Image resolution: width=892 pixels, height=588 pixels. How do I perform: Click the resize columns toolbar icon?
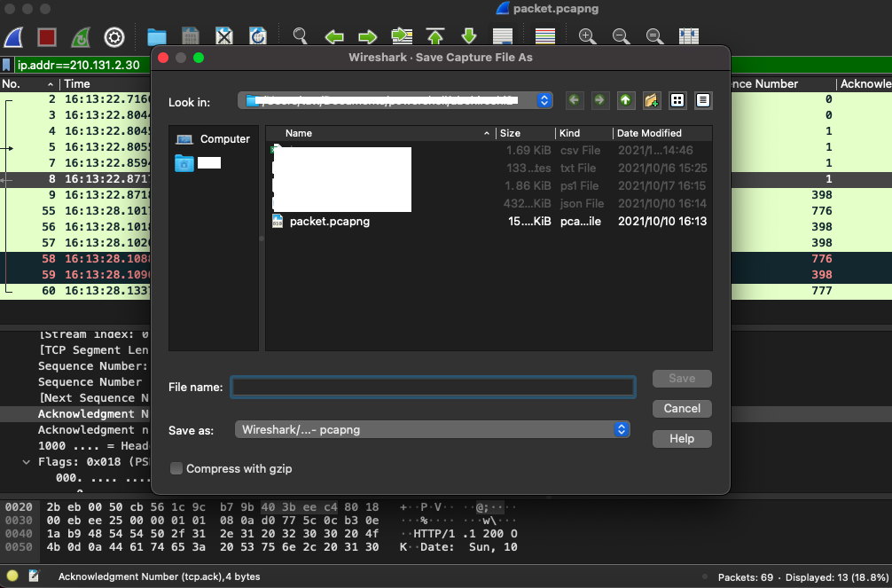point(688,36)
